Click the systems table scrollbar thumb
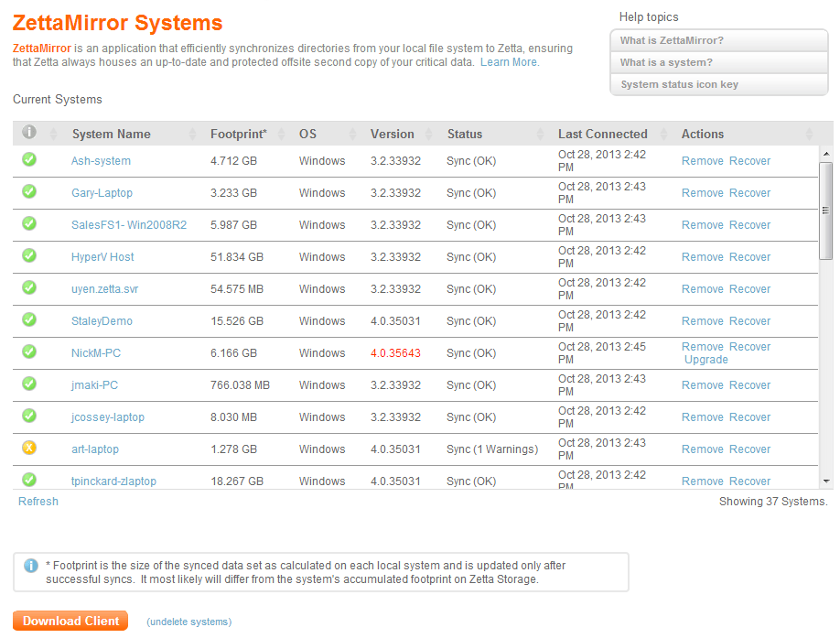Viewport: 840px width, 638px height. pos(826,211)
